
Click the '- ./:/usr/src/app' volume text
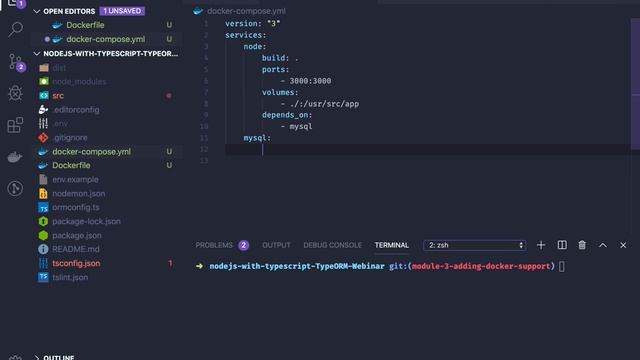point(320,104)
